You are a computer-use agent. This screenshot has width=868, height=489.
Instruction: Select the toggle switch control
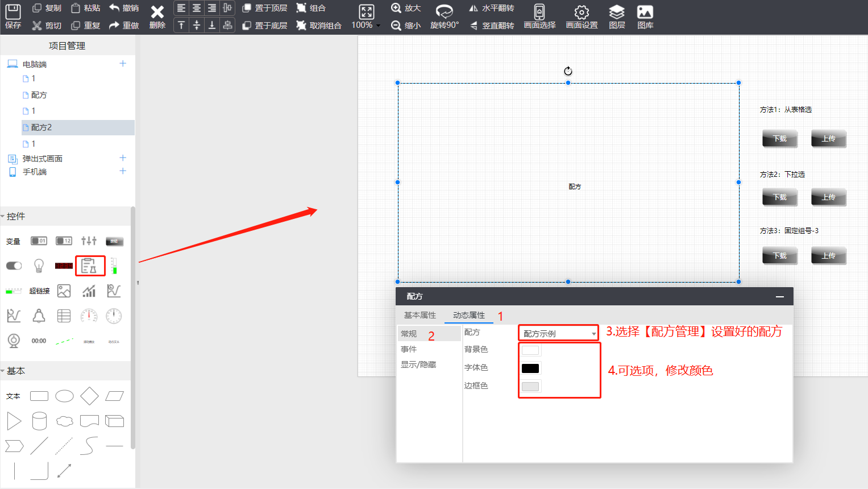14,266
